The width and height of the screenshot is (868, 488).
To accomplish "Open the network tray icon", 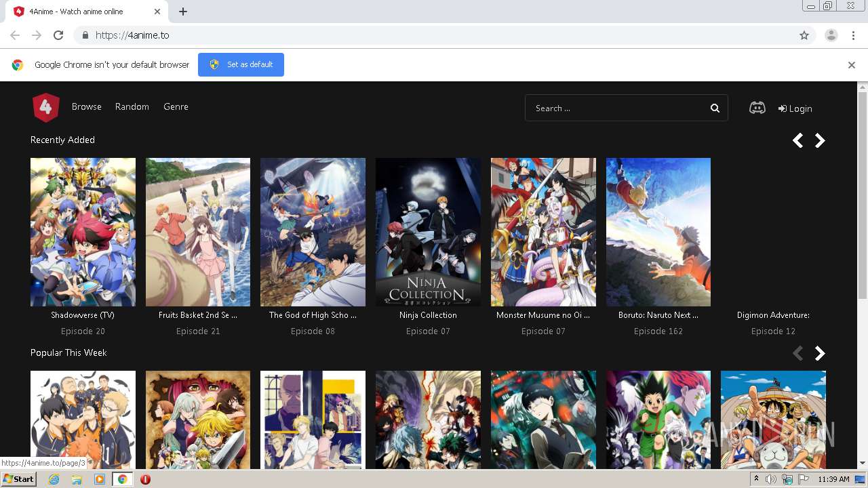I will (787, 479).
